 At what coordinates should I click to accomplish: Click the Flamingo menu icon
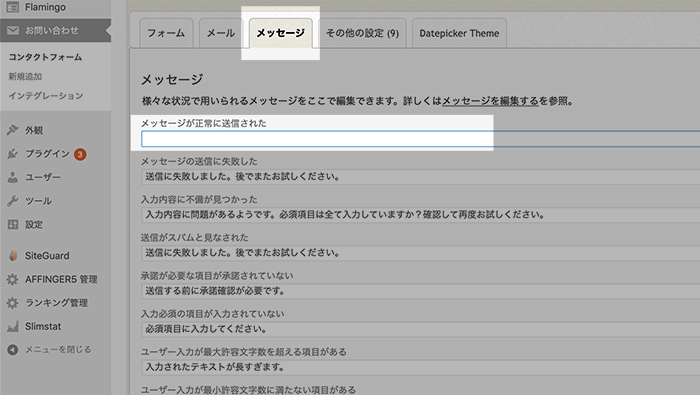(12, 7)
